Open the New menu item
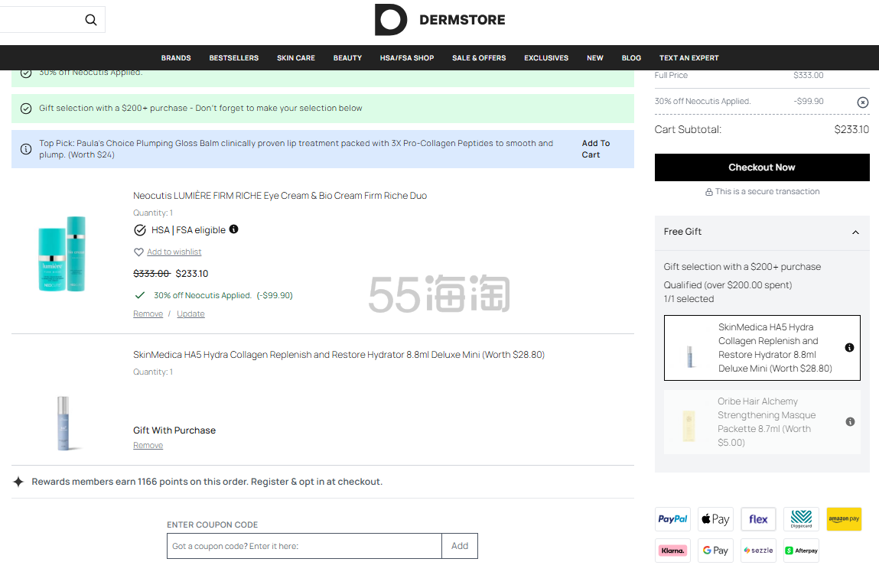Viewport: 879px width, 588px height. coord(594,58)
